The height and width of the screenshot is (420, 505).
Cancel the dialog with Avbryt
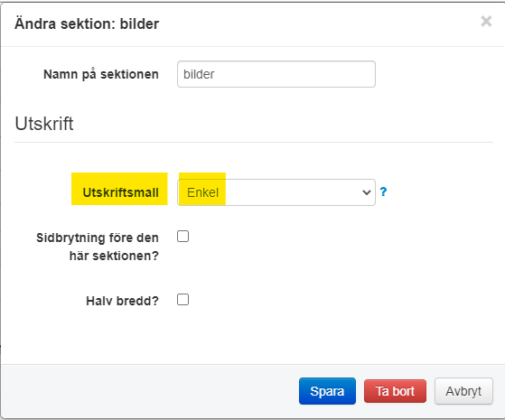tap(463, 391)
